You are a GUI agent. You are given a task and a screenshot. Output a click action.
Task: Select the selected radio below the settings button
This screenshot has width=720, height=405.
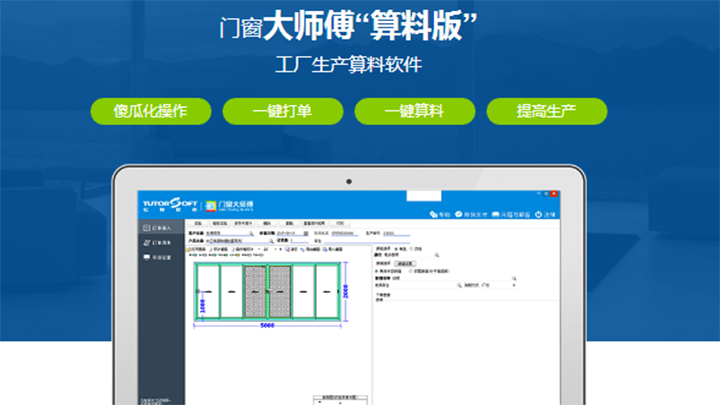pyautogui.click(x=377, y=271)
